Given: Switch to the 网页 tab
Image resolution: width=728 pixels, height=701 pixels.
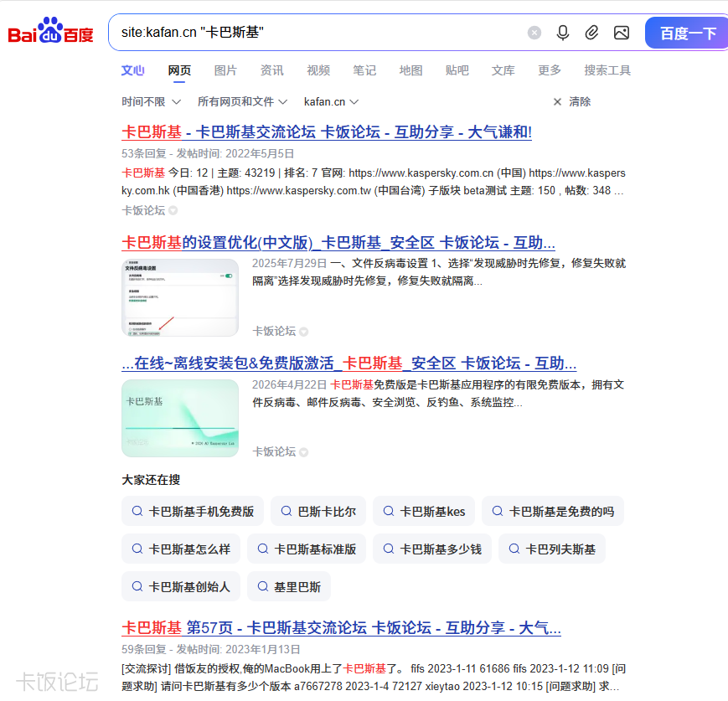Looking at the screenshot, I should tap(179, 70).
